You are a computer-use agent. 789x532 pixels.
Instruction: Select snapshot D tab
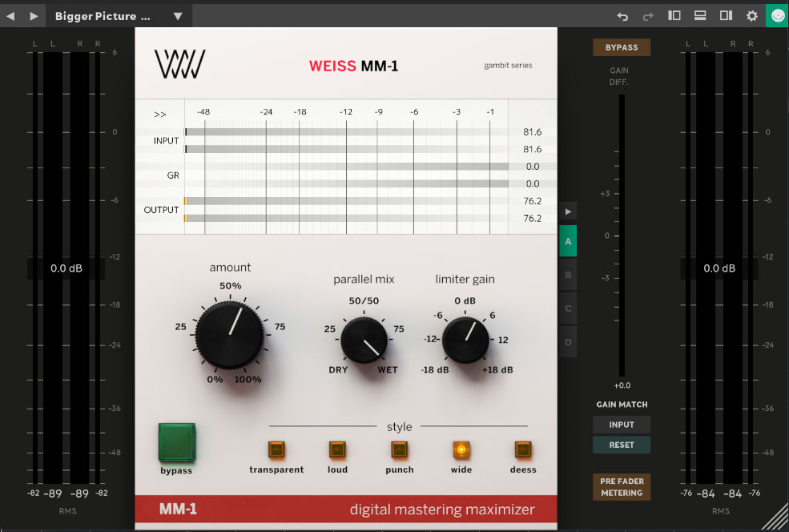(x=568, y=342)
